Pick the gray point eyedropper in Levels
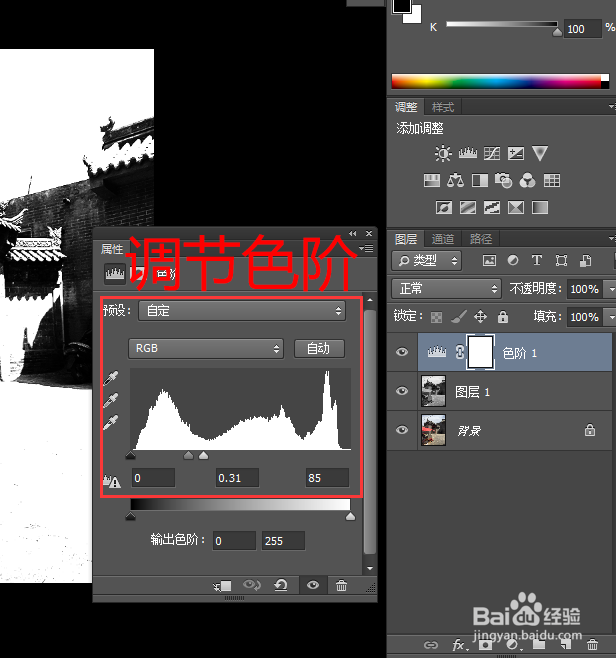 click(x=111, y=401)
